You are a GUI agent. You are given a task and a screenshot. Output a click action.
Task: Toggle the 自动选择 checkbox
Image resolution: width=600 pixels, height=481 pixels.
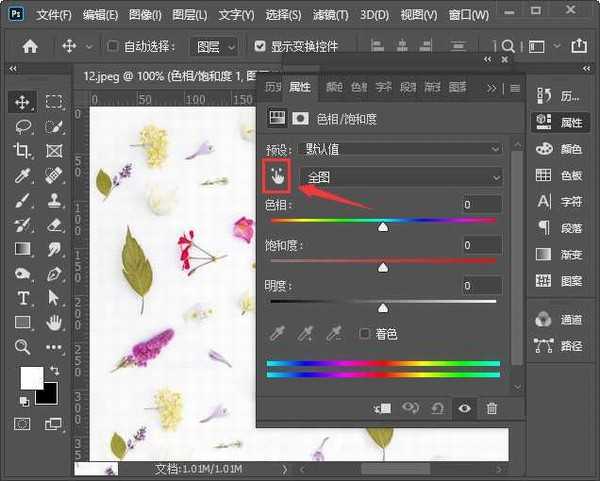click(x=113, y=46)
